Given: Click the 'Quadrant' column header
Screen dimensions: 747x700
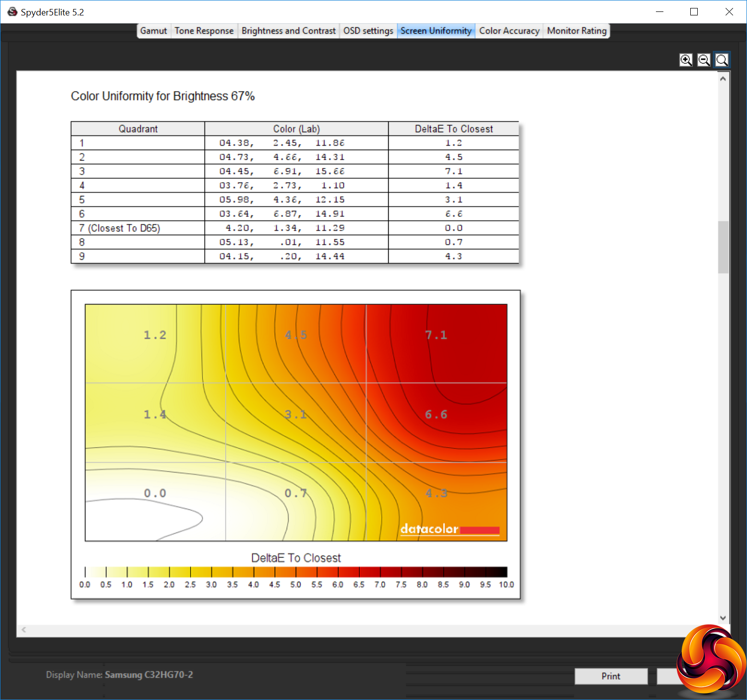Looking at the screenshot, I should point(138,129).
